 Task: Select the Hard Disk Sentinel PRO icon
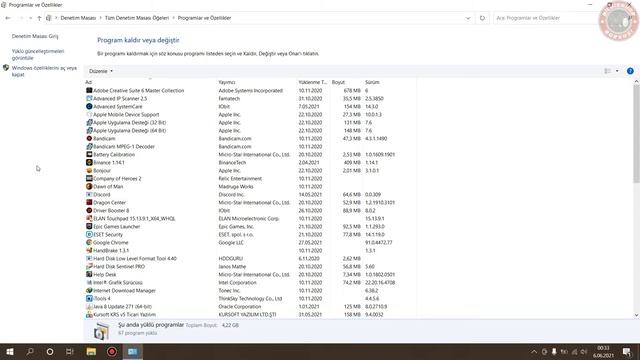click(89, 266)
